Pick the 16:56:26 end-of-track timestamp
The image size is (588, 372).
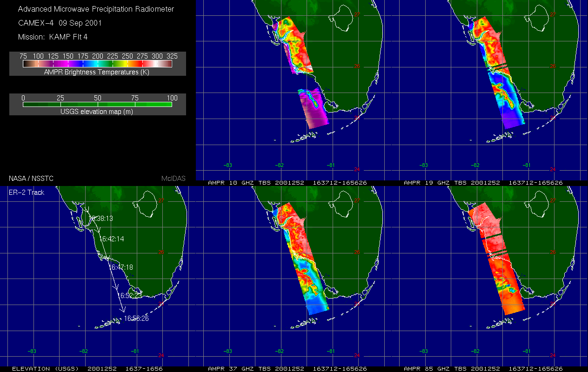(x=136, y=319)
